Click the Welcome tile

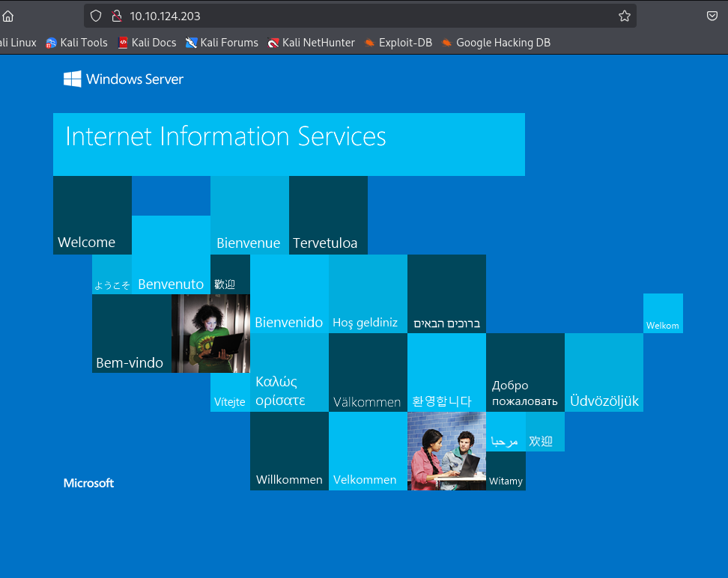(92, 216)
